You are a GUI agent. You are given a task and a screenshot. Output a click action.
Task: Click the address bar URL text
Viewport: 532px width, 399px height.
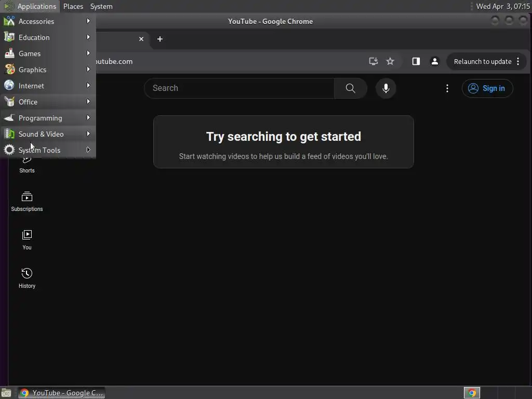click(114, 61)
